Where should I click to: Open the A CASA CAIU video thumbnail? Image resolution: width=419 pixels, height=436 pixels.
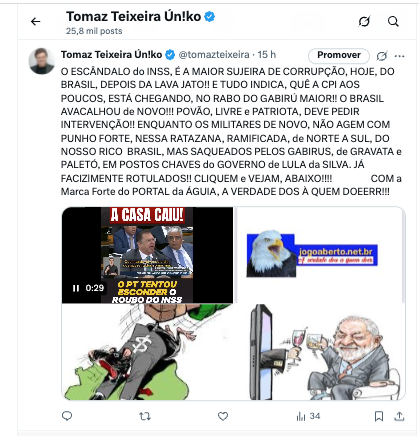tap(147, 255)
